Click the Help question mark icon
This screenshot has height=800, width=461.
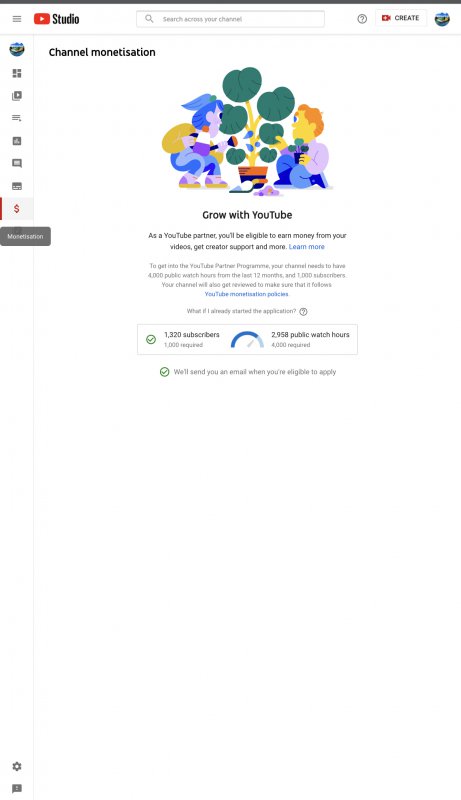click(x=362, y=19)
